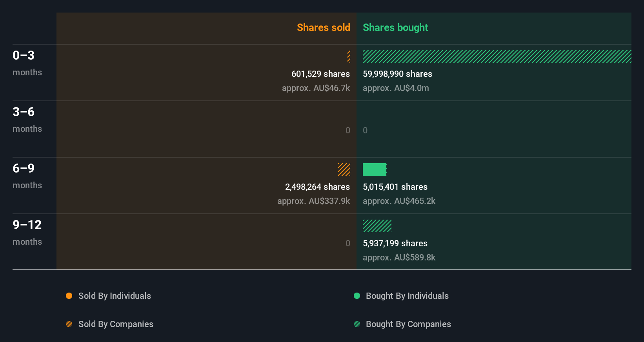
Task: Click the Shares bought column header
Action: pos(395,27)
